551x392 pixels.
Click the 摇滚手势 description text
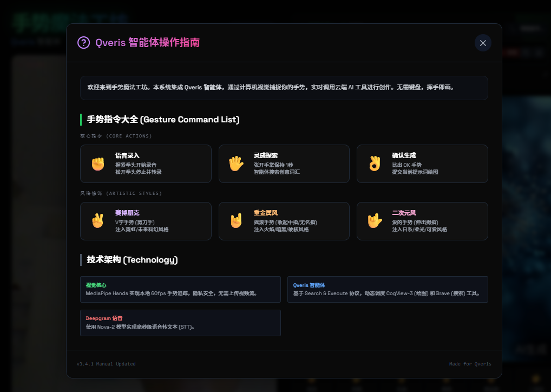coord(285,222)
